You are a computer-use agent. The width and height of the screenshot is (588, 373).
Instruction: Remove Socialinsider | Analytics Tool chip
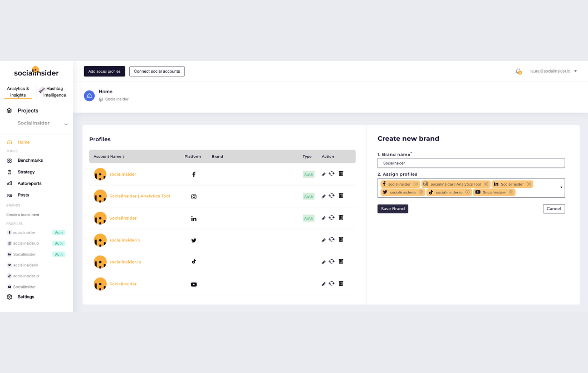pos(486,184)
